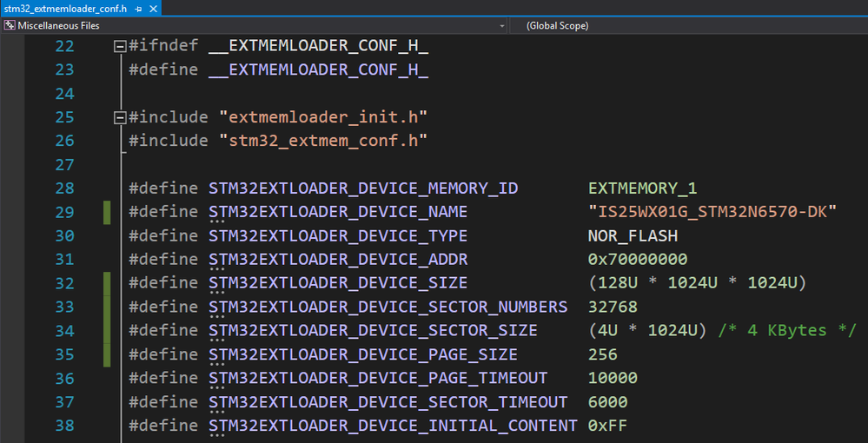
Task: Click the STM32EXTLOADER_DEVICE_SECTOR_TIMEOUT macro name
Action: click(x=388, y=401)
